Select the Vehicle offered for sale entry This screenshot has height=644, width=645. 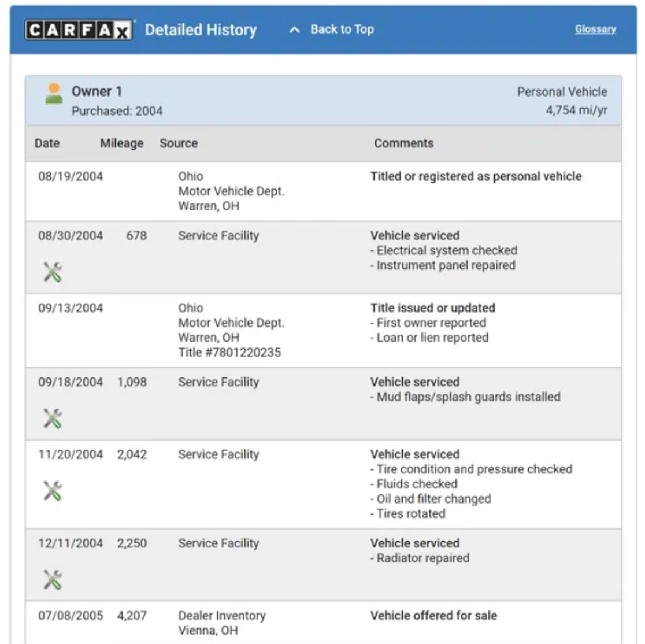click(x=433, y=616)
